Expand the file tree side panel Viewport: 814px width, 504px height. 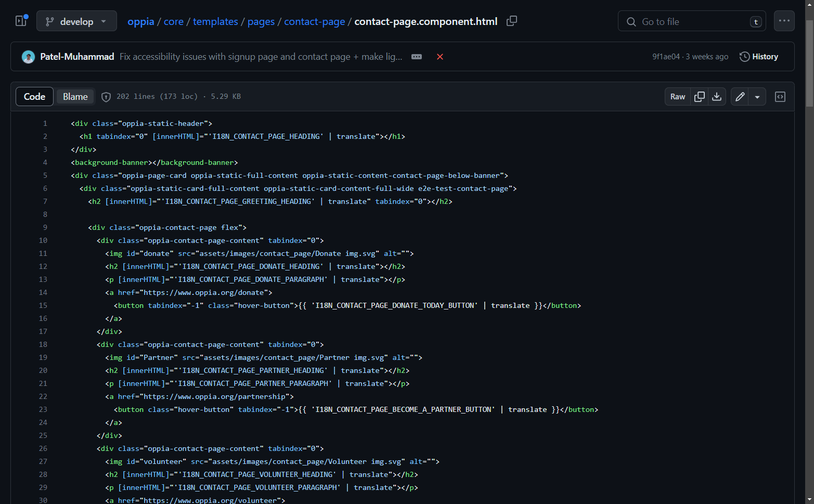pyautogui.click(x=21, y=21)
